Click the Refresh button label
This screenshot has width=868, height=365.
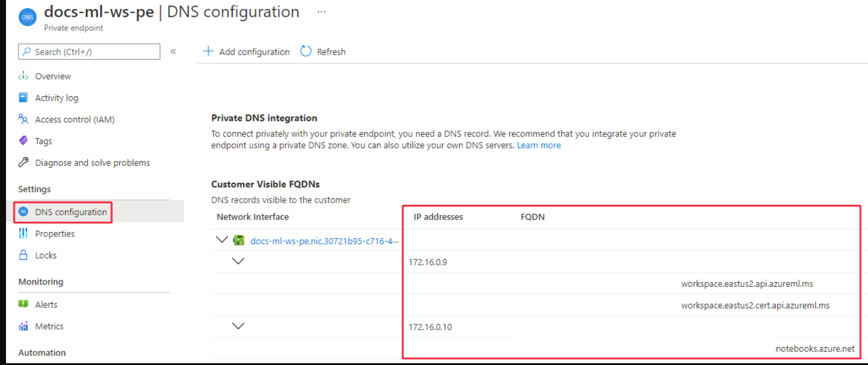(x=331, y=52)
